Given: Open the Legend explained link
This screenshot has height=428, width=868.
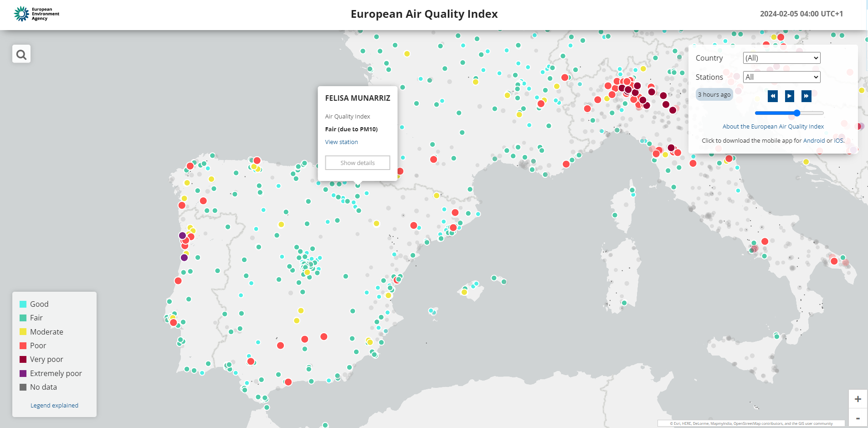Looking at the screenshot, I should [54, 406].
